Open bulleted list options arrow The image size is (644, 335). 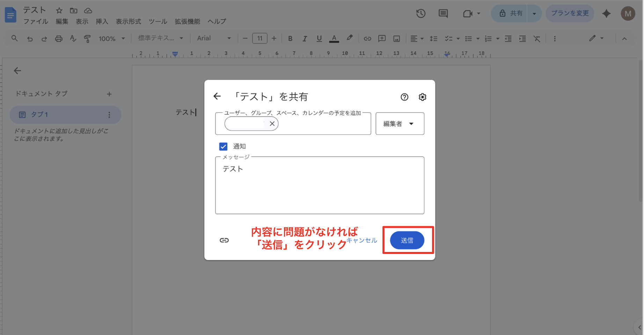[478, 39]
